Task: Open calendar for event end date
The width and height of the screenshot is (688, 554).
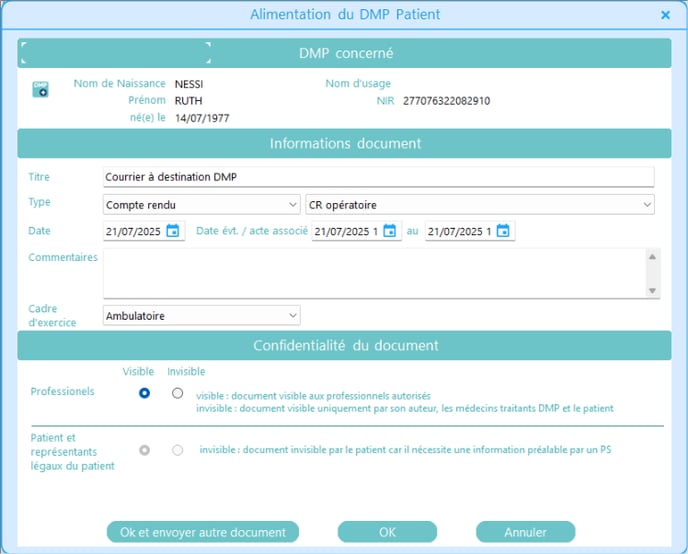Action: click(503, 231)
